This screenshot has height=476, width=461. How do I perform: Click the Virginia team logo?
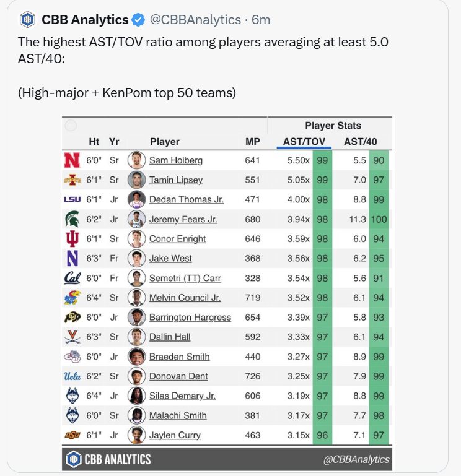pos(72,337)
